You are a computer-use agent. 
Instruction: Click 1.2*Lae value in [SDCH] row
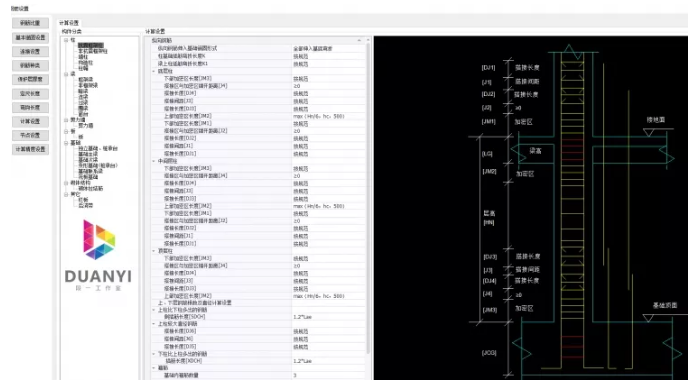[328, 317]
